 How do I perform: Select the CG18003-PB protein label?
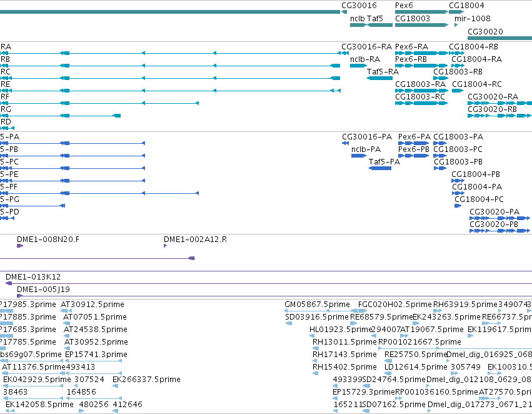coord(458,162)
